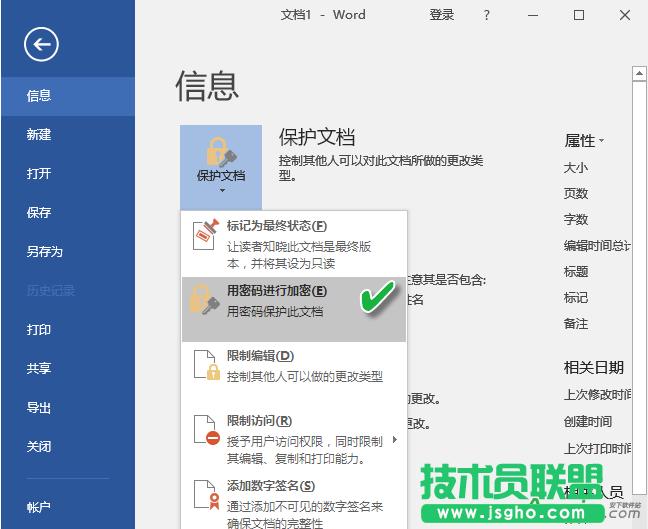Expand the 限制访问 submenu arrow
Screen dimensions: 648x529
click(394, 440)
